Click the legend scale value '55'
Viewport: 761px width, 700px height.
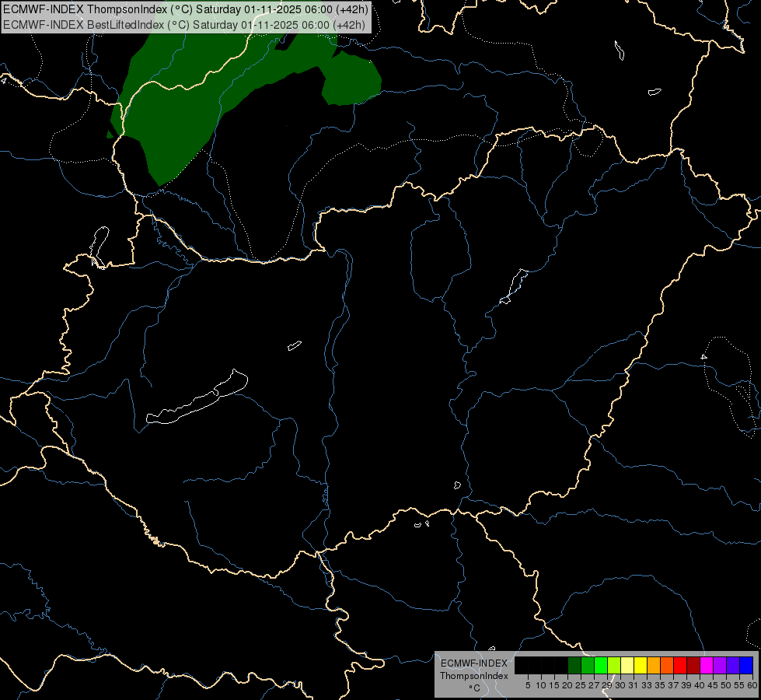(739, 685)
